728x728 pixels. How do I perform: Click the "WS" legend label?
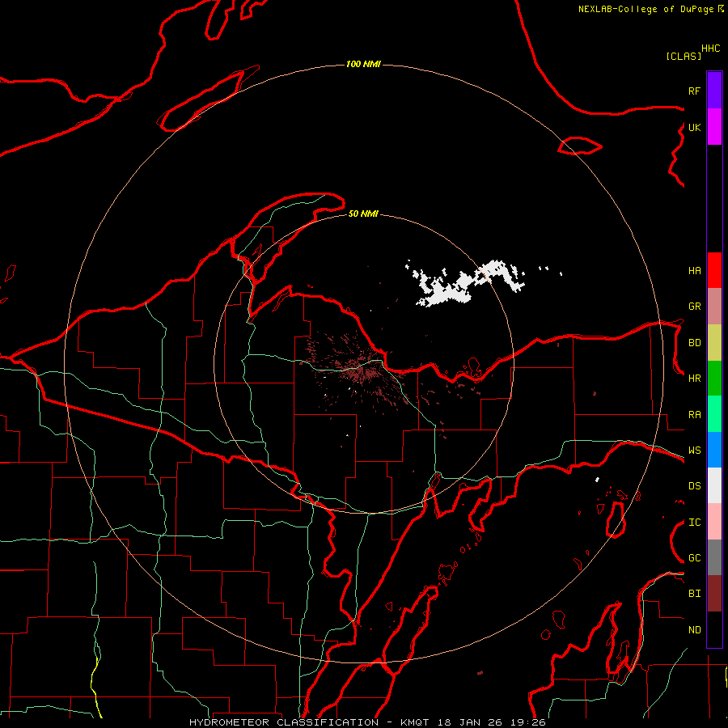694,451
